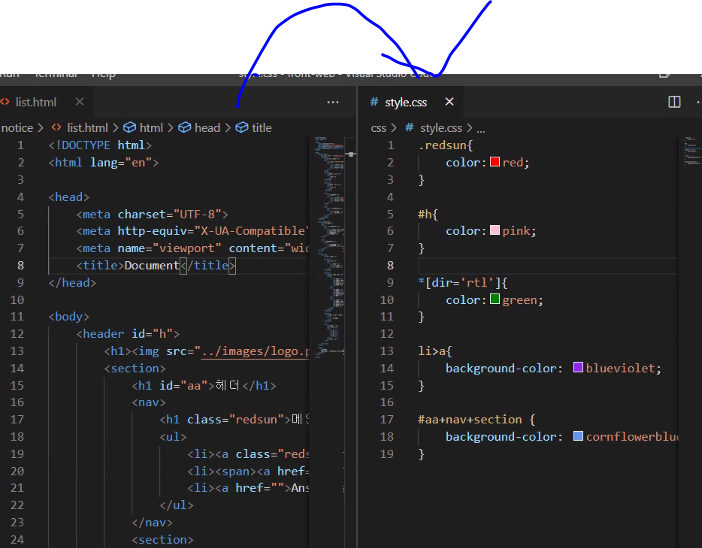The image size is (702, 548).
Task: Open the pink color swatch picker
Action: coord(495,230)
